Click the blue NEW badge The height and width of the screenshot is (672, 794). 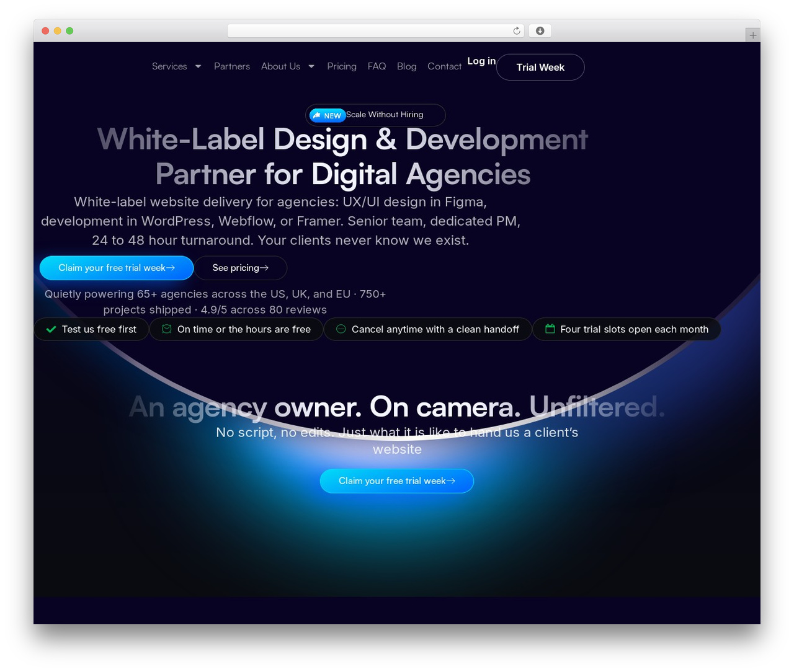pos(328,115)
